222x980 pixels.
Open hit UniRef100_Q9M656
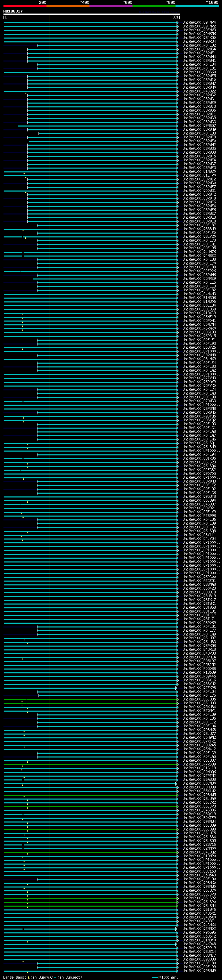click(x=199, y=34)
